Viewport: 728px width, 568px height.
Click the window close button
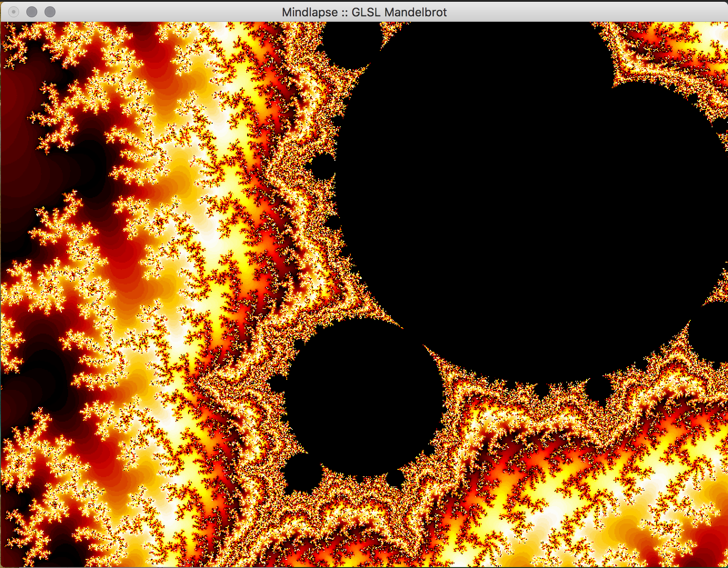pyautogui.click(x=14, y=12)
